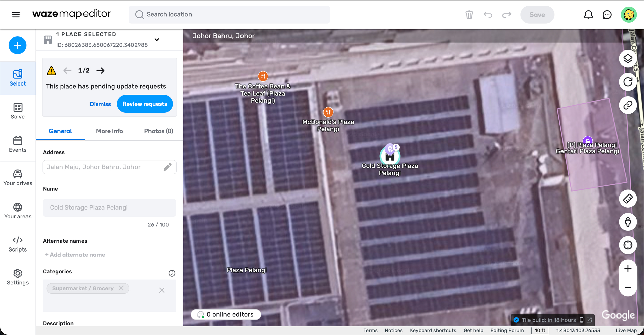The height and width of the screenshot is (335, 644).
Task: Open street view pegman tool
Action: [628, 222]
